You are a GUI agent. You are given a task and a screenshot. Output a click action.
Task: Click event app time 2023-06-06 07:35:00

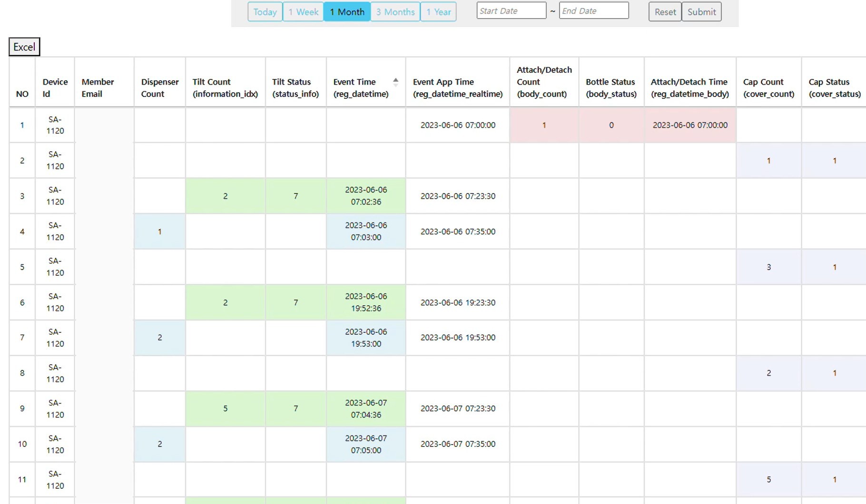458,232
